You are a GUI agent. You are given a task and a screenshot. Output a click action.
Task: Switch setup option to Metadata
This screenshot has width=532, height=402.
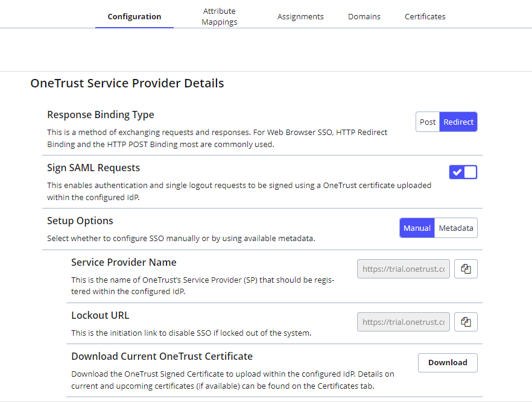[456, 228]
